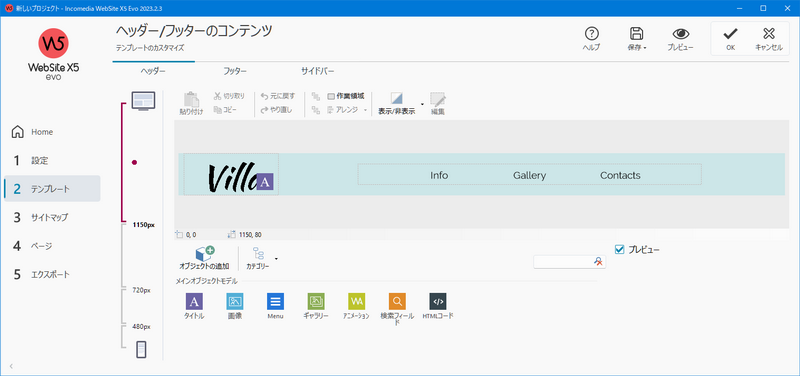This screenshot has height=376, width=800.
Task: Open step 4 ページ in the sidebar
Action: 52,246
